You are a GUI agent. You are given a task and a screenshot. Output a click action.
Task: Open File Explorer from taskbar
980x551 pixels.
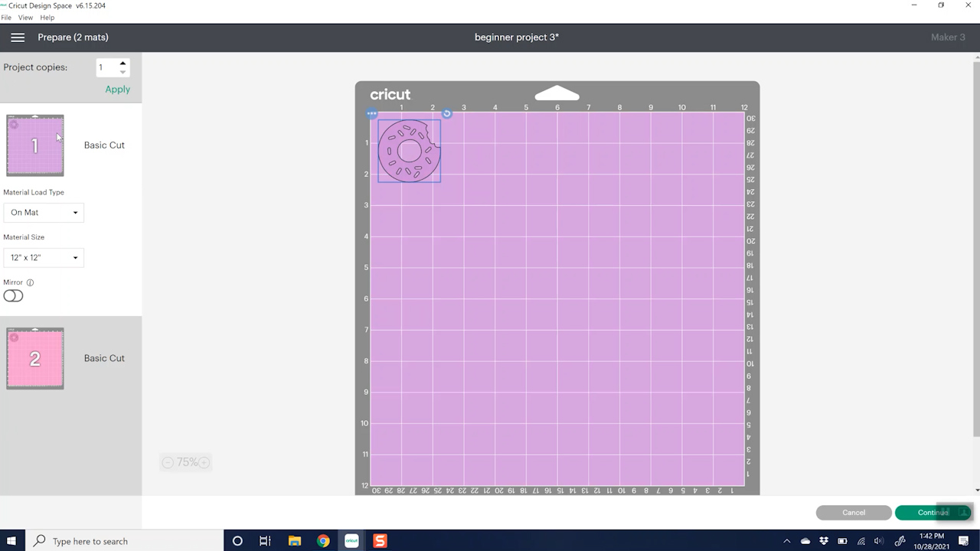[295, 541]
